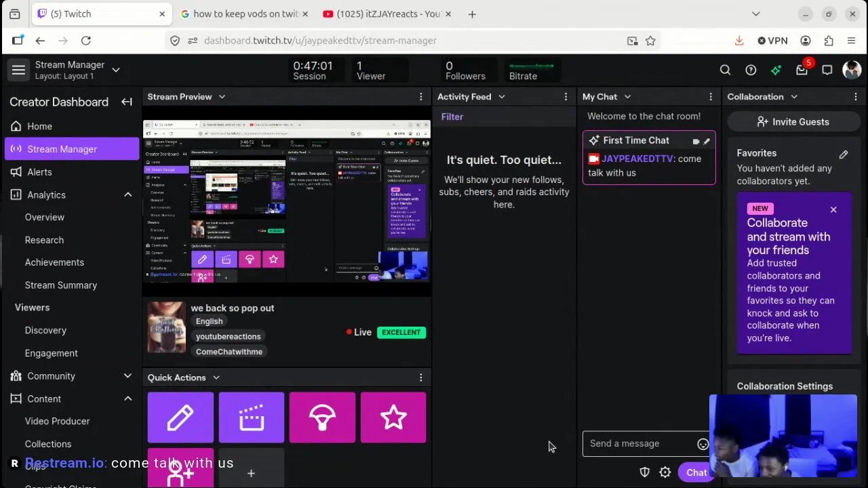Click the JAYPEAKEDTTV username in chat
The image size is (868, 488).
pos(637,159)
